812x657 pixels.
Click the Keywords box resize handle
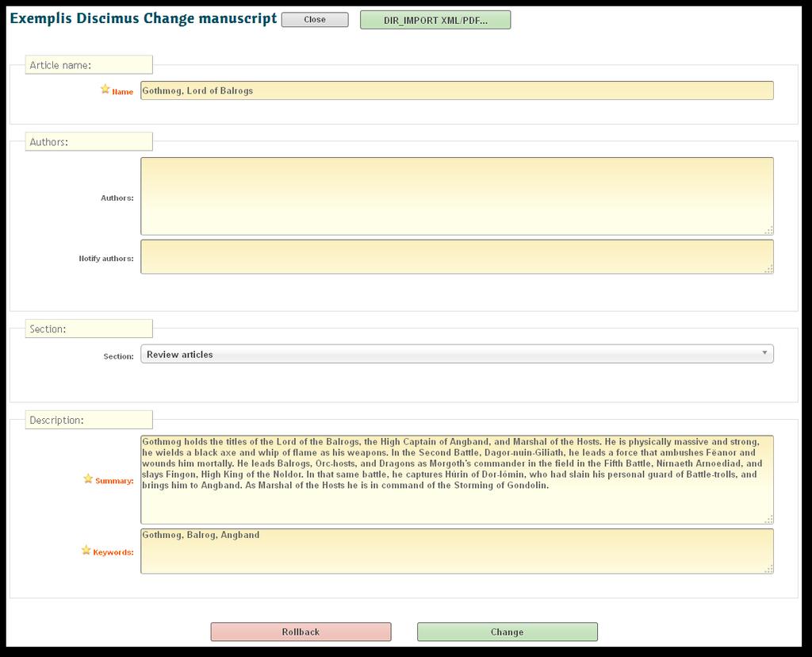769,569
